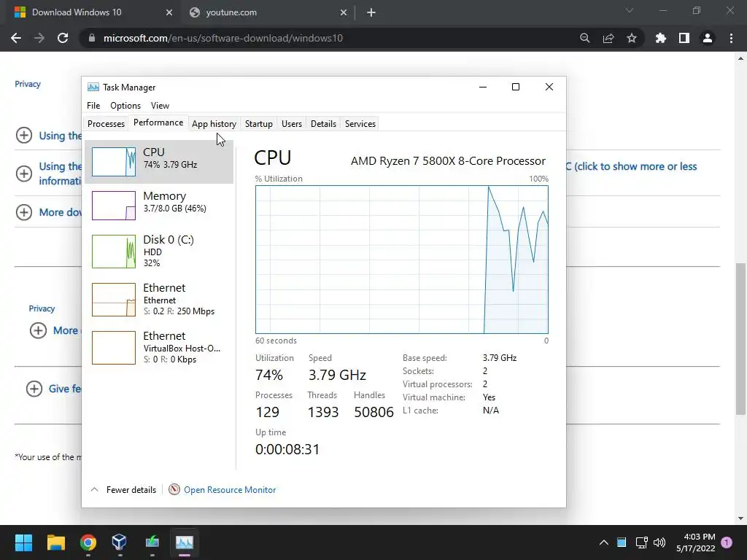Click the webpage vertical scrollbar thumb

point(740,338)
